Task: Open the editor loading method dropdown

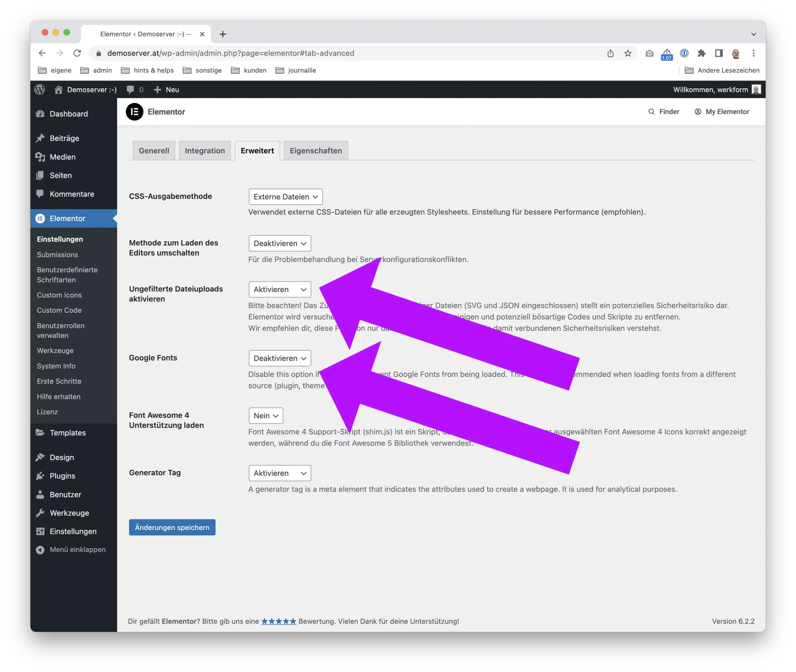Action: point(280,243)
